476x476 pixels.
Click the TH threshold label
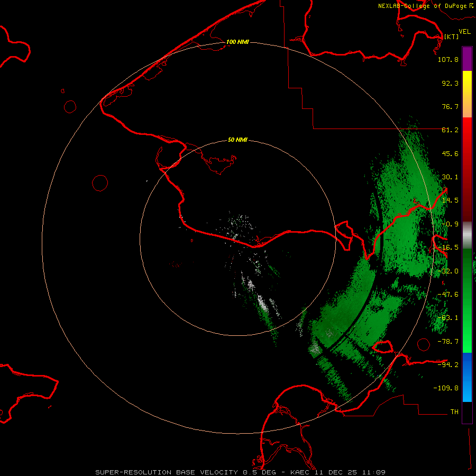454,412
